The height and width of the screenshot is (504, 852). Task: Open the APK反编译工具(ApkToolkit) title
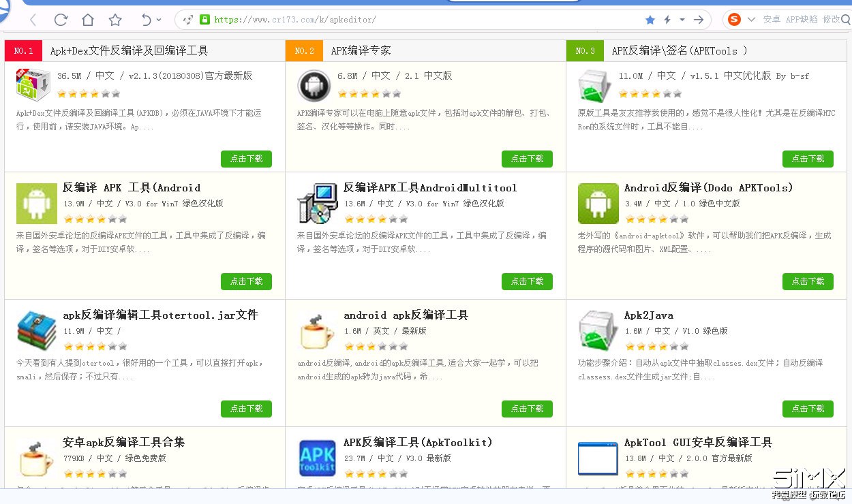pos(418,443)
